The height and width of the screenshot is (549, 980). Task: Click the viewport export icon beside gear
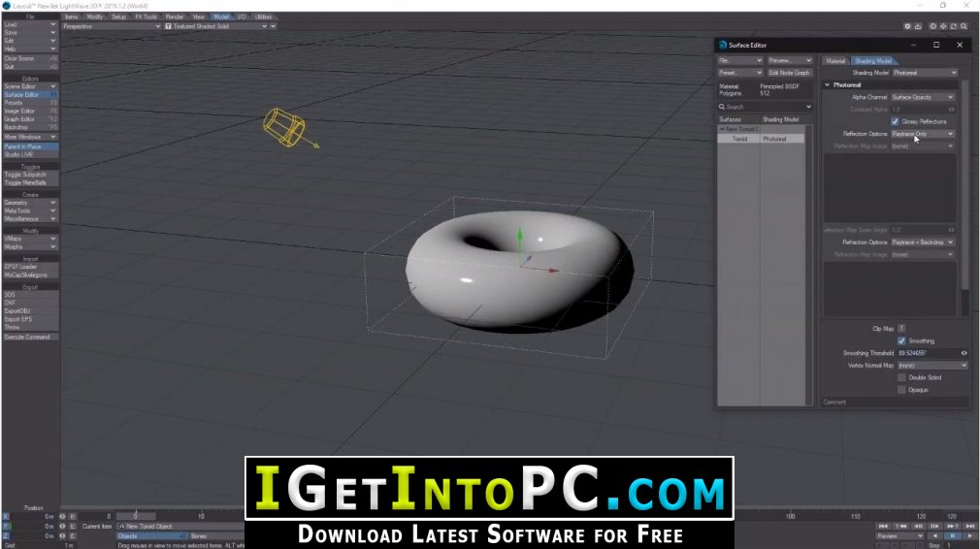tap(918, 26)
